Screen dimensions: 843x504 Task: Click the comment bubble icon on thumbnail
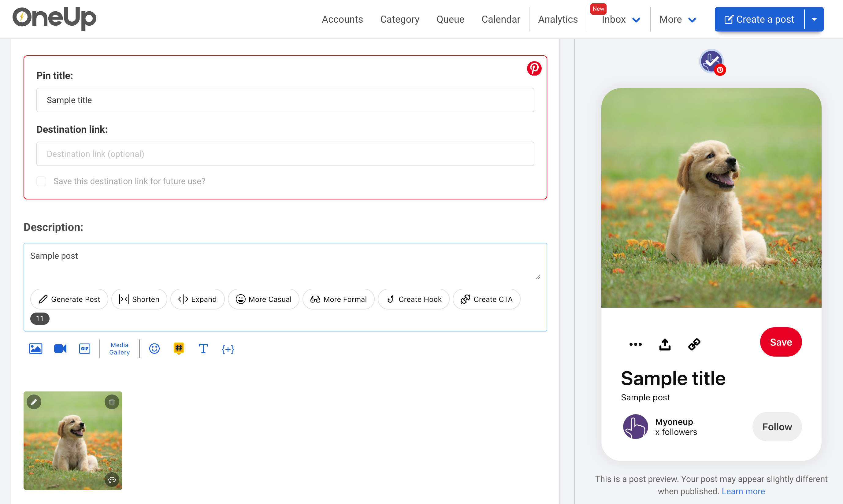112,480
